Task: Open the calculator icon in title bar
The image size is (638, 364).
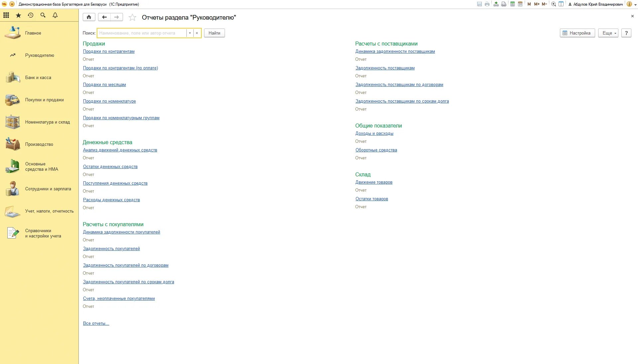Action: (x=512, y=4)
